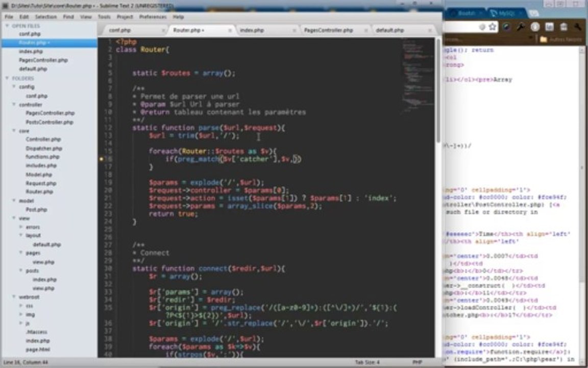Image resolution: width=588 pixels, height=368 pixels.
Task: Collapse the config folder
Action: [14, 87]
